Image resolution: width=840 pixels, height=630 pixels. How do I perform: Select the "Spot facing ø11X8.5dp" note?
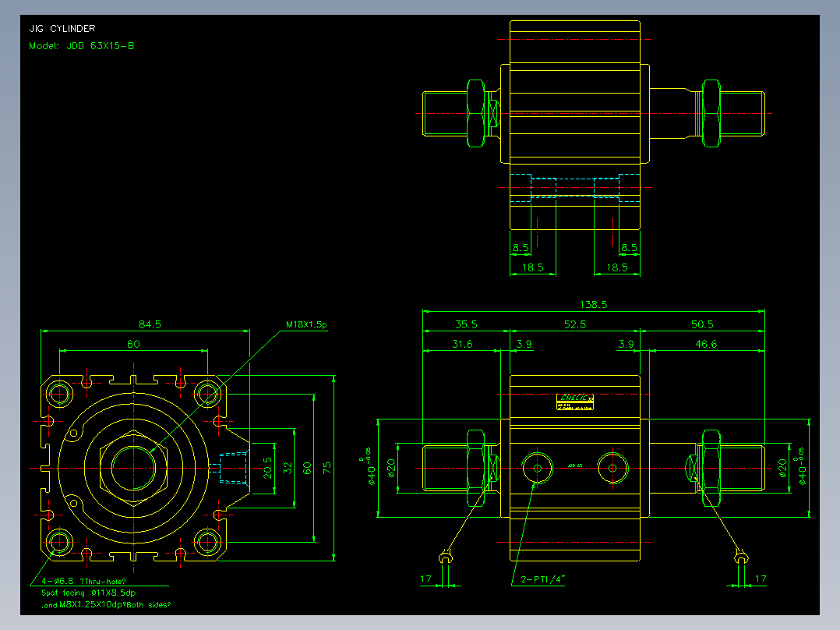(88, 593)
